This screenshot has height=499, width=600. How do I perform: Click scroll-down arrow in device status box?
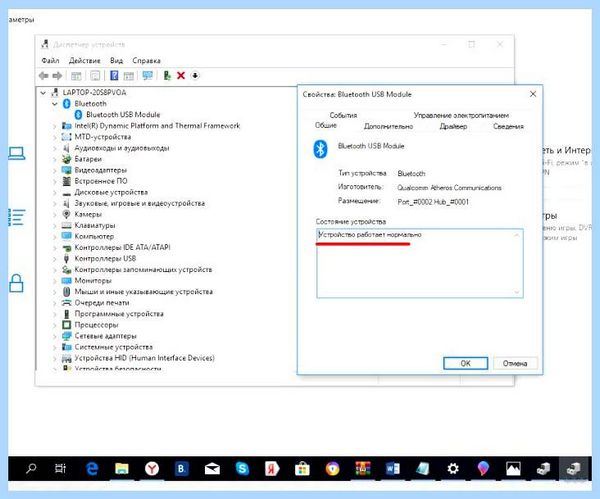[x=517, y=292]
